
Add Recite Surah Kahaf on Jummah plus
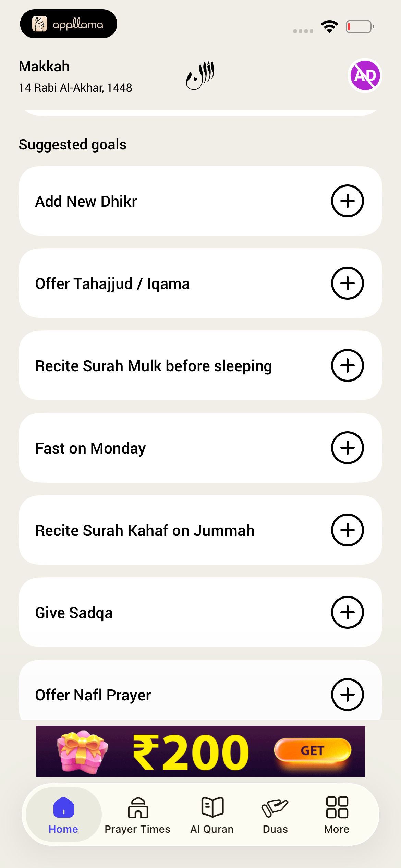[348, 530]
